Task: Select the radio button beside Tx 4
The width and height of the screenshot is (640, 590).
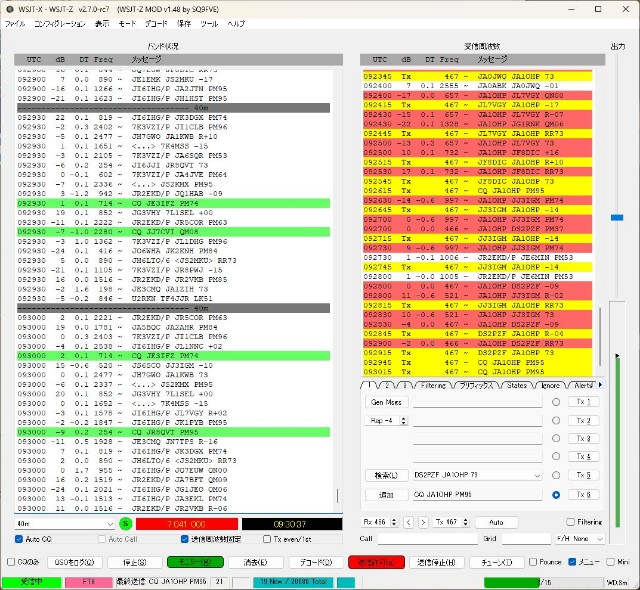Action: pos(556,456)
